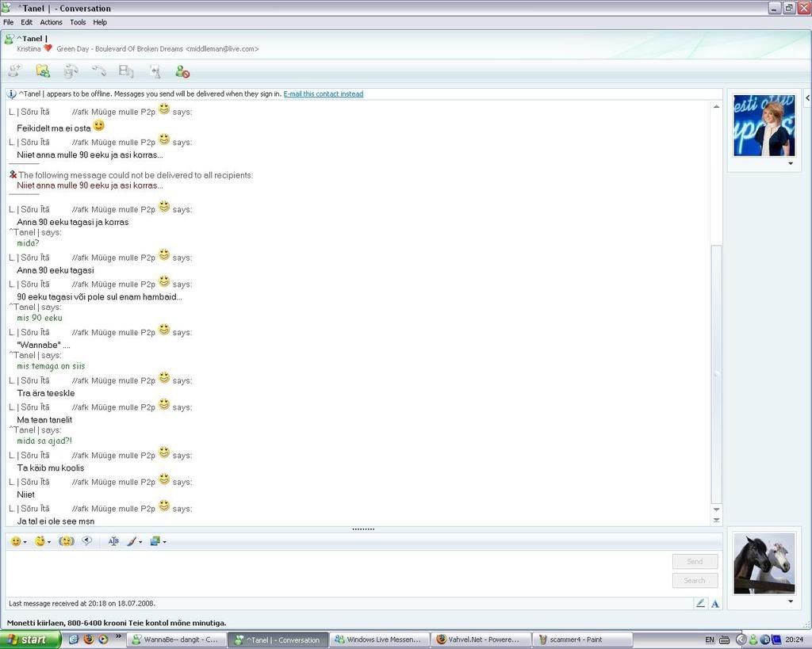The image size is (812, 649).
Task: Click inside the message typing area
Action: 333,572
